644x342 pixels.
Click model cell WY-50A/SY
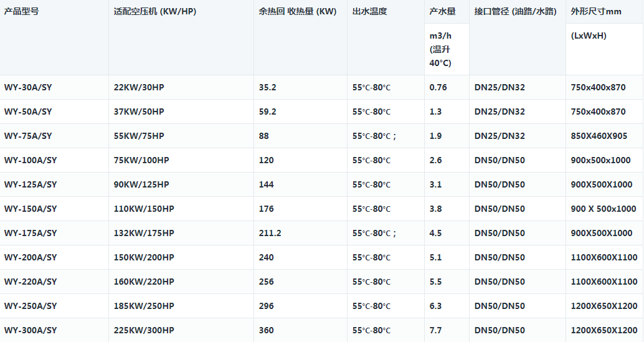click(x=28, y=112)
